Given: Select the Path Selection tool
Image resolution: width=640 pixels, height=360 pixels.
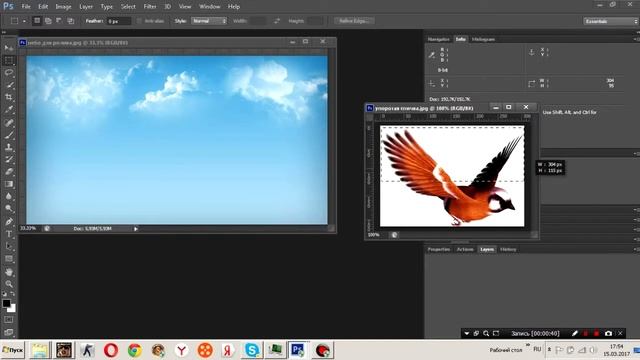Looking at the screenshot, I should pos(9,247).
